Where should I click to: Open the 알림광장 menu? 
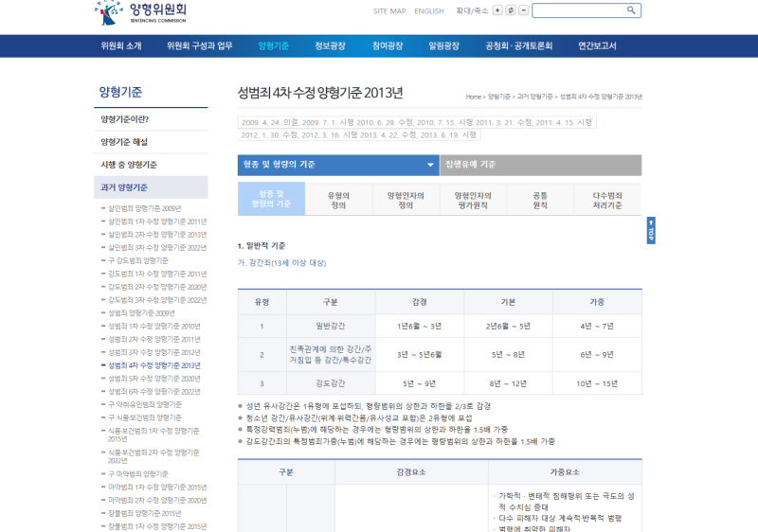click(443, 45)
